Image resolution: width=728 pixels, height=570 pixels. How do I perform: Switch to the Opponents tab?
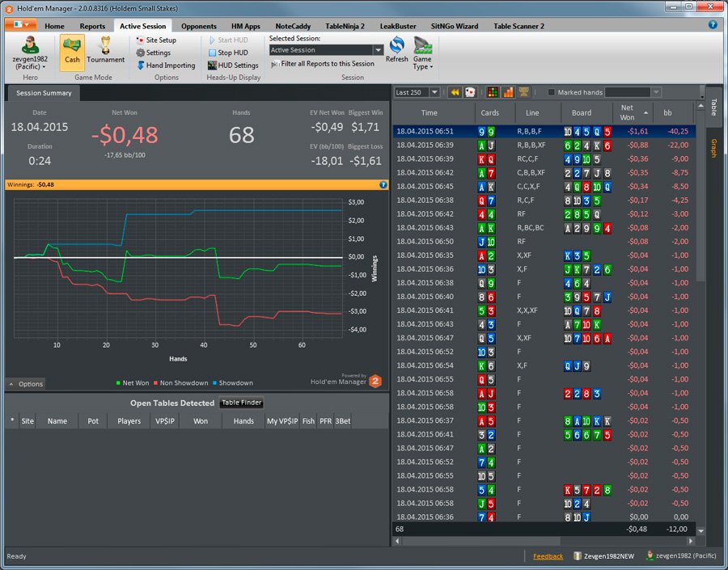pyautogui.click(x=199, y=26)
